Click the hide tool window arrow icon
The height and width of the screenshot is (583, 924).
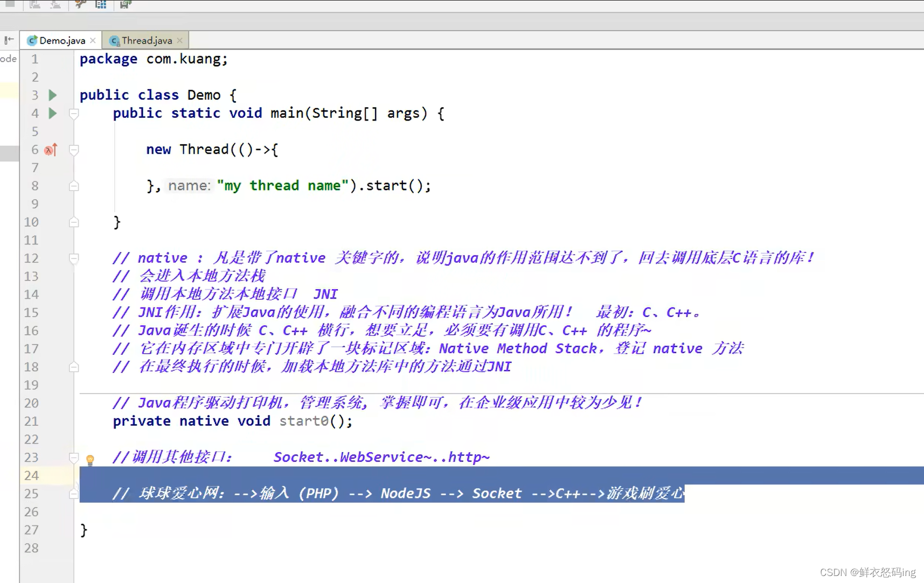click(9, 40)
